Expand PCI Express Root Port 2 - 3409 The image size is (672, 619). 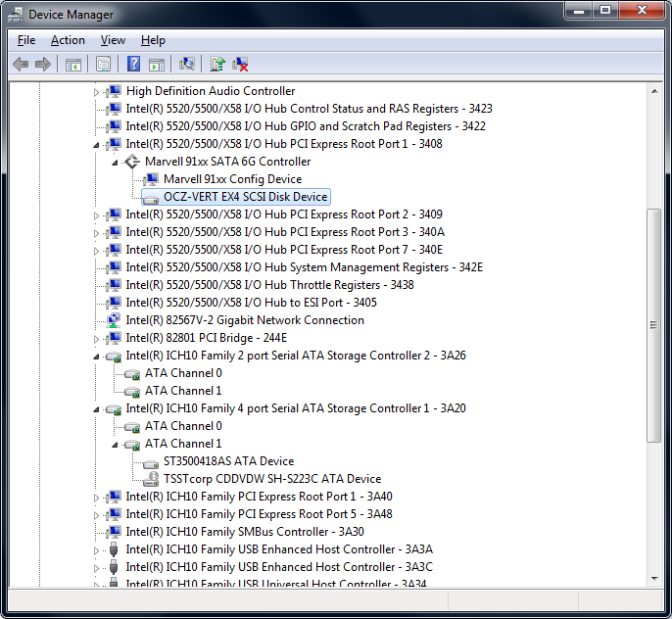tap(96, 215)
